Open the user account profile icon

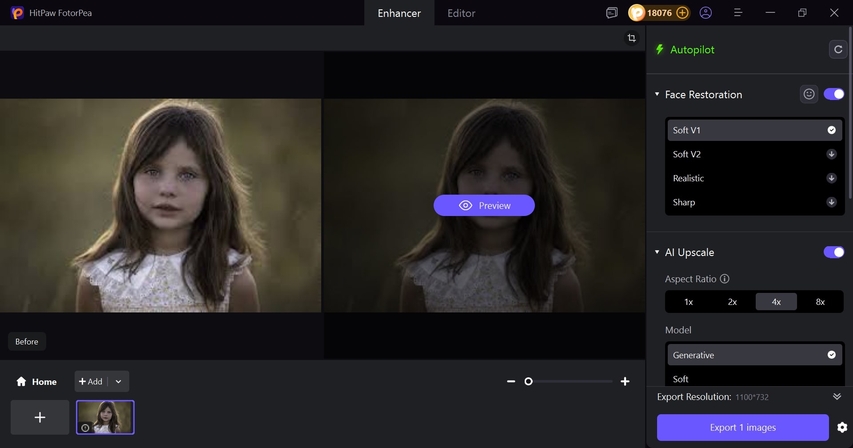pos(706,13)
